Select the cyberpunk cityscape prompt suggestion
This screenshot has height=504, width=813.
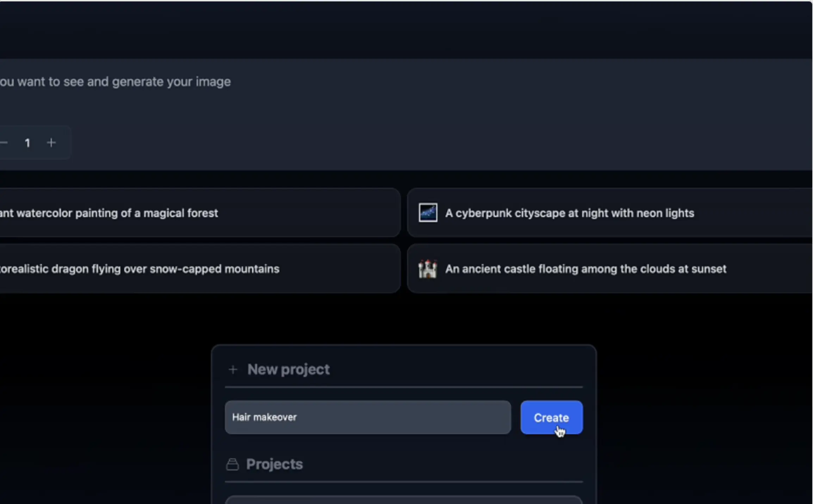click(x=610, y=213)
